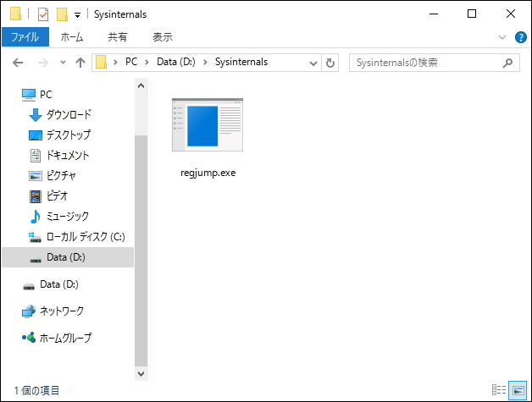Click the 1 個の項目 status text

(x=36, y=390)
